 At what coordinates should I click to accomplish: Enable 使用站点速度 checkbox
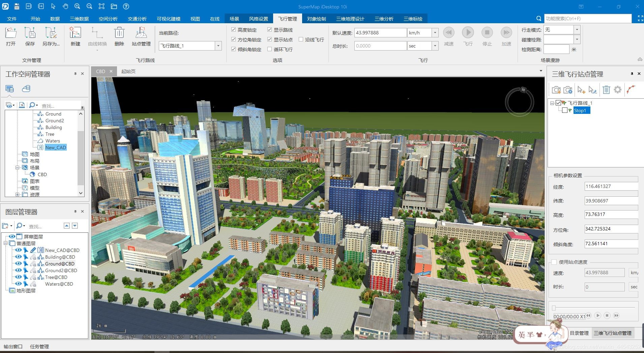tap(554, 262)
